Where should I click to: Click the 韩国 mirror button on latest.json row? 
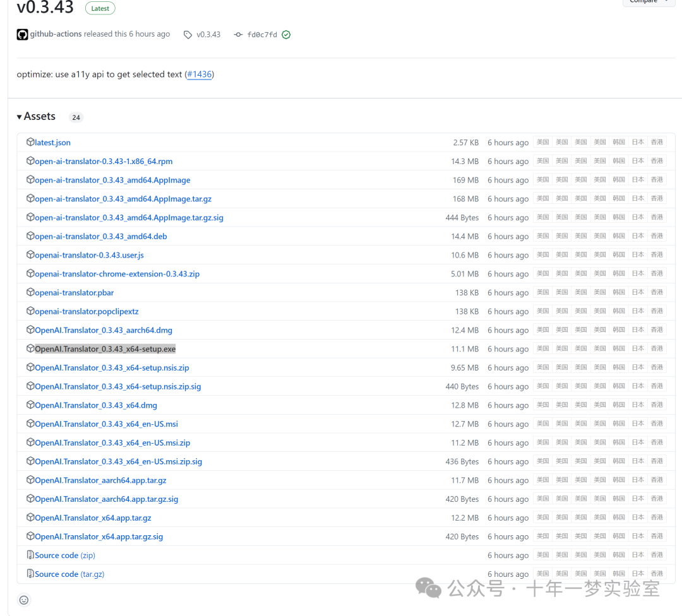click(618, 142)
